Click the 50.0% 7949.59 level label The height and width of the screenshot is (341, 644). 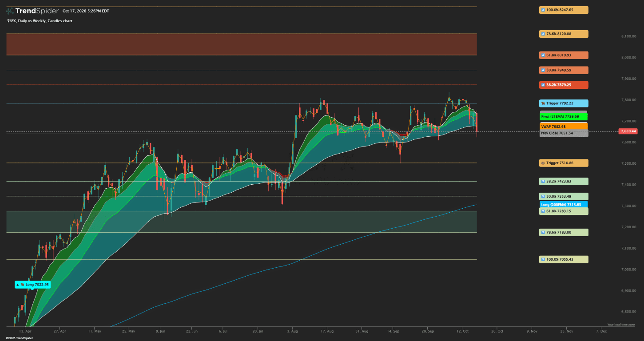point(564,70)
